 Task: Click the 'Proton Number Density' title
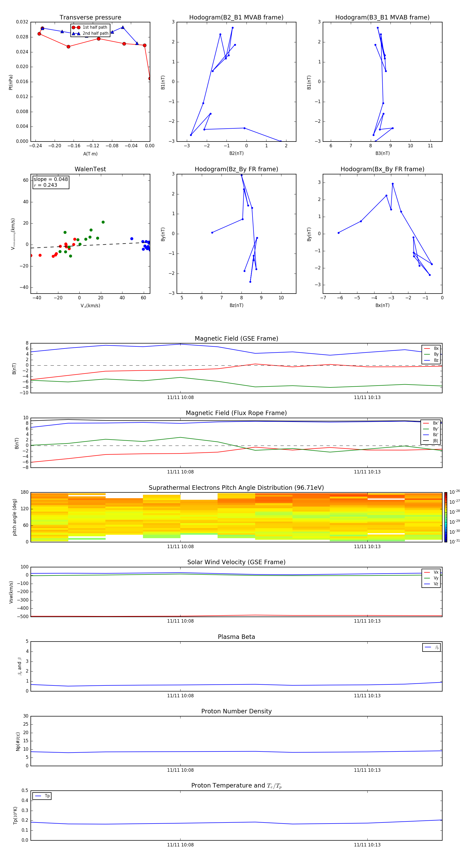pyautogui.click(x=236, y=711)
